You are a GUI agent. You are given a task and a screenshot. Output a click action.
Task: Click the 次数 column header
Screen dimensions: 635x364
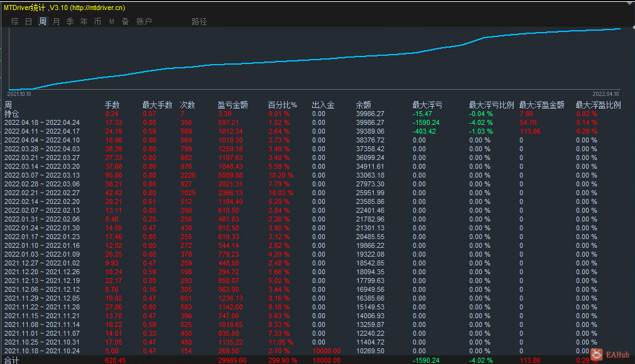point(188,105)
